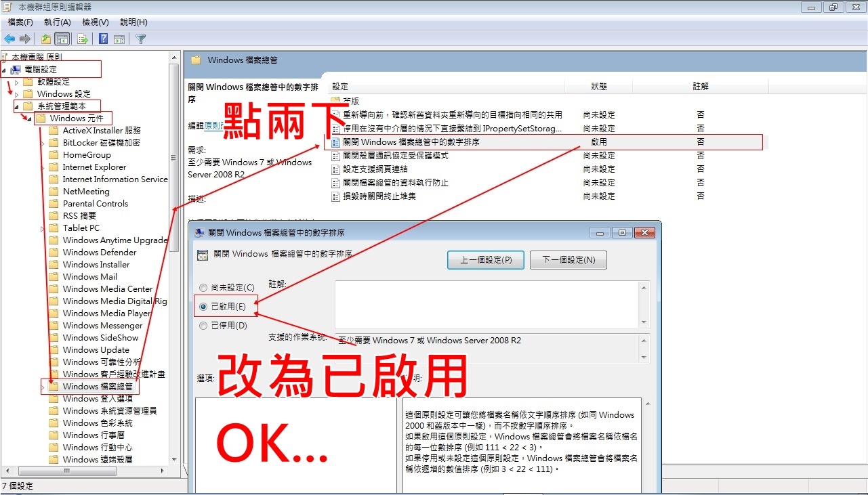
Task: Select the Parental Controls tree item
Action: coord(96,203)
